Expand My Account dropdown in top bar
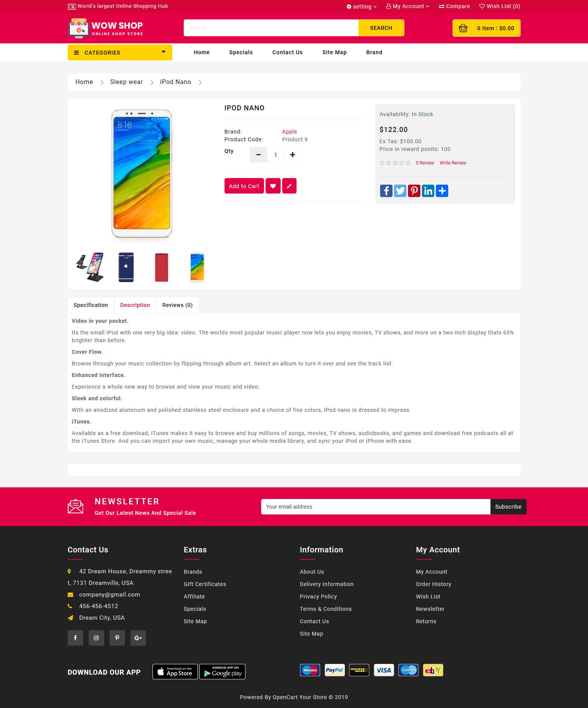588x708 pixels. coord(408,6)
